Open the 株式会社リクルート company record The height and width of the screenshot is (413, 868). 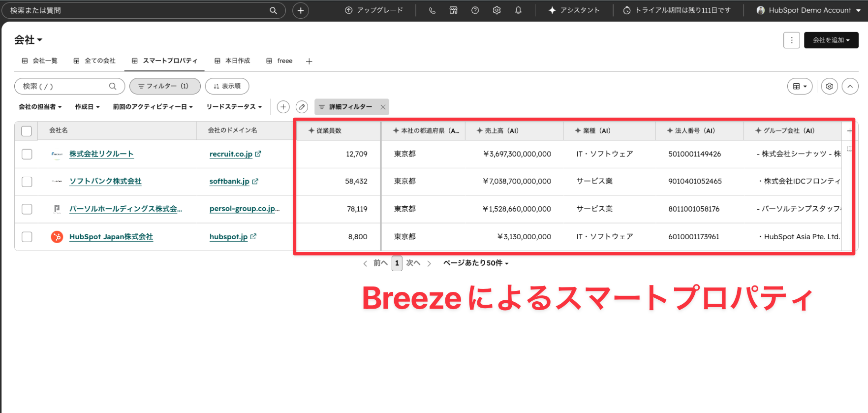pyautogui.click(x=101, y=154)
